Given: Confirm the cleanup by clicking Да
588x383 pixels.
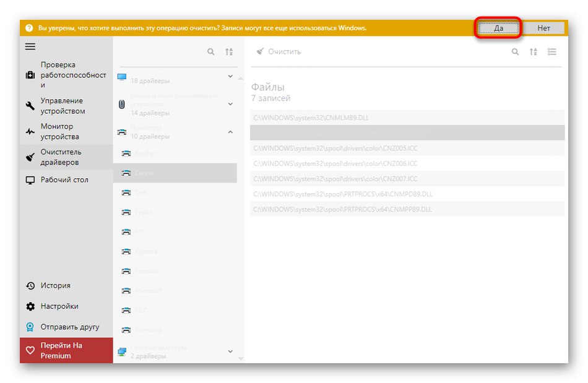Looking at the screenshot, I should (498, 28).
